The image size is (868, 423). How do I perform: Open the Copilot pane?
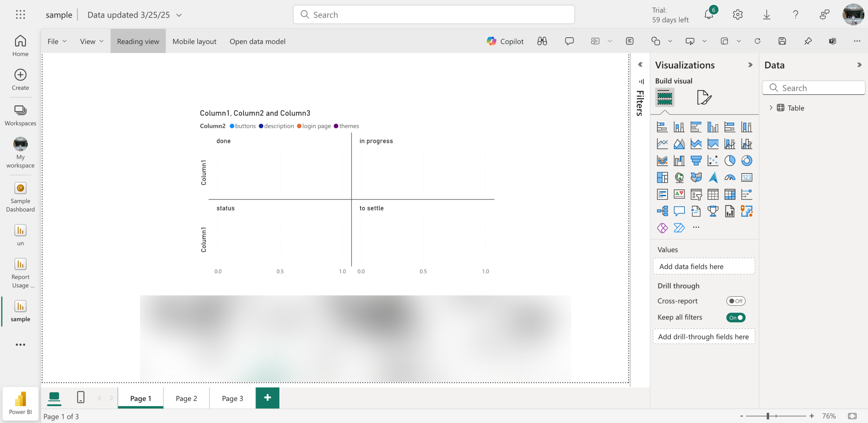point(505,41)
